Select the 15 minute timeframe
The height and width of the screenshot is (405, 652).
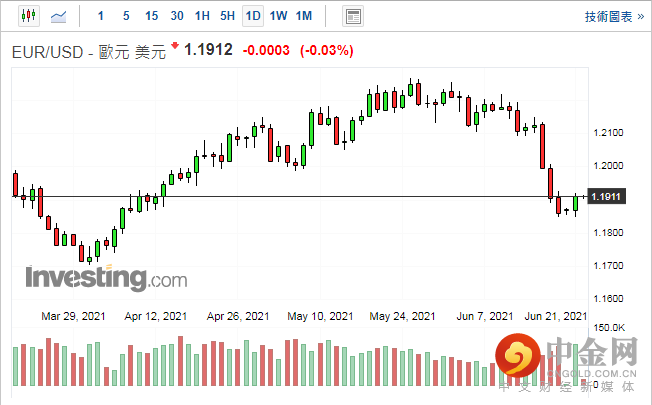tap(151, 16)
